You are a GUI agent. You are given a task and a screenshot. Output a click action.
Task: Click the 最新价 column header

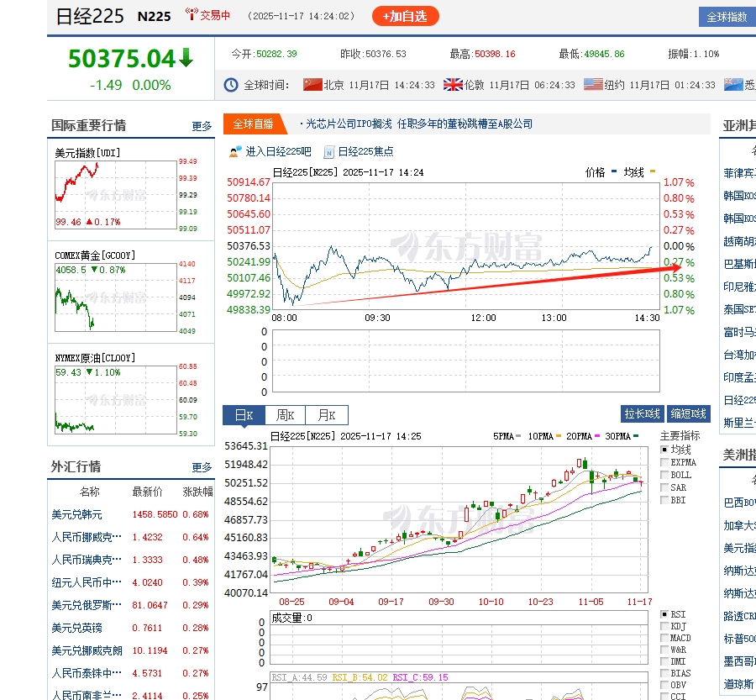pyautogui.click(x=148, y=492)
